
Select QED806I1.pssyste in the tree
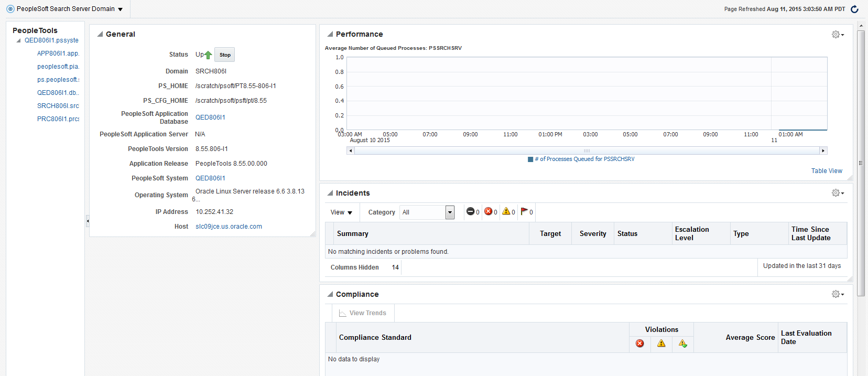click(x=51, y=40)
